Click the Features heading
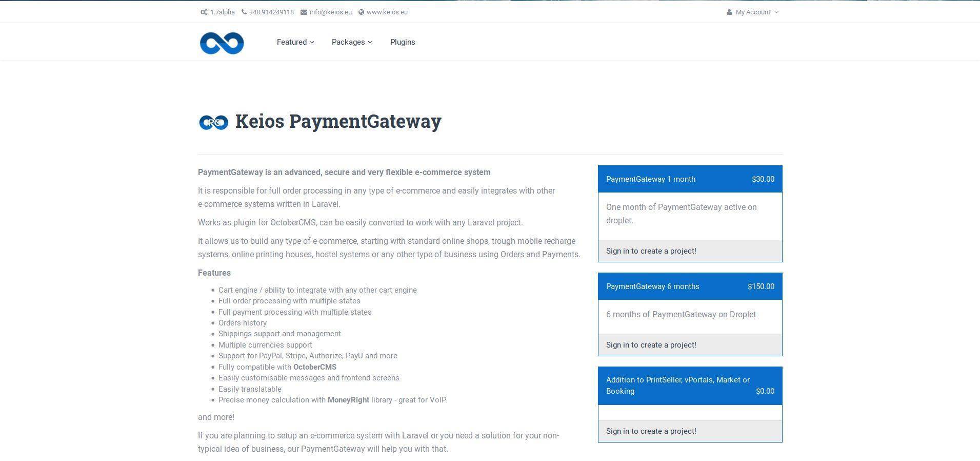This screenshot has height=461, width=980. tap(214, 273)
